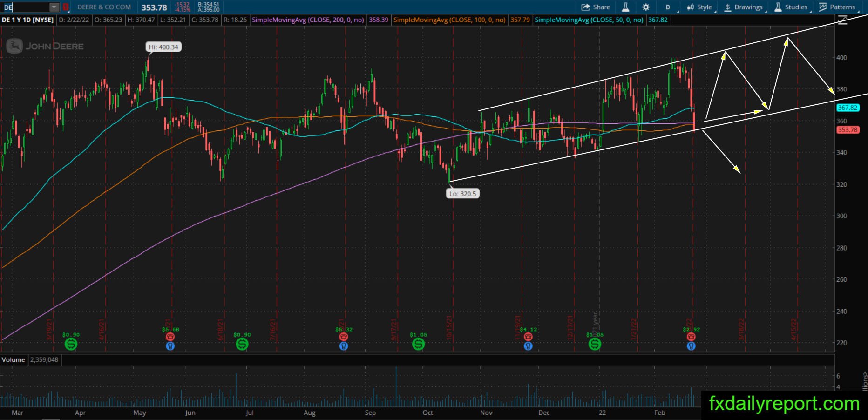868x420 pixels.
Task: Click the Volume study label
Action: coord(14,360)
